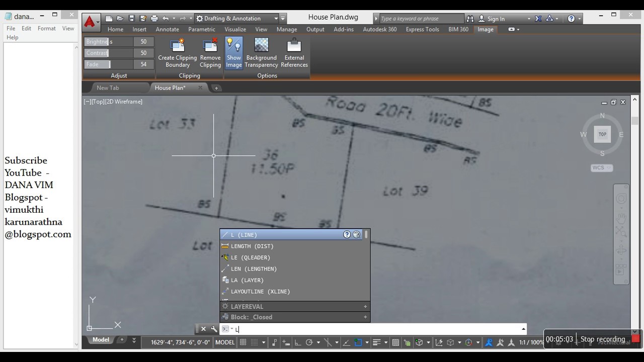Open Autodesk Exchange Apps icon

click(x=538, y=19)
